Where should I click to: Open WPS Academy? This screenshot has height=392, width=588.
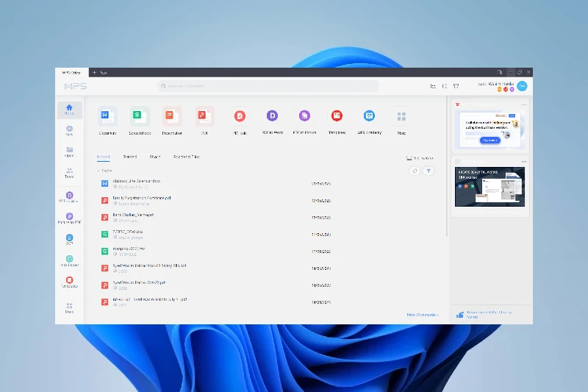370,121
